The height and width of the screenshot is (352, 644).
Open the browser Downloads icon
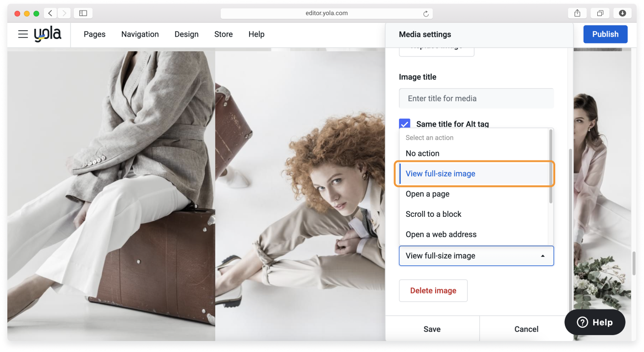point(622,13)
